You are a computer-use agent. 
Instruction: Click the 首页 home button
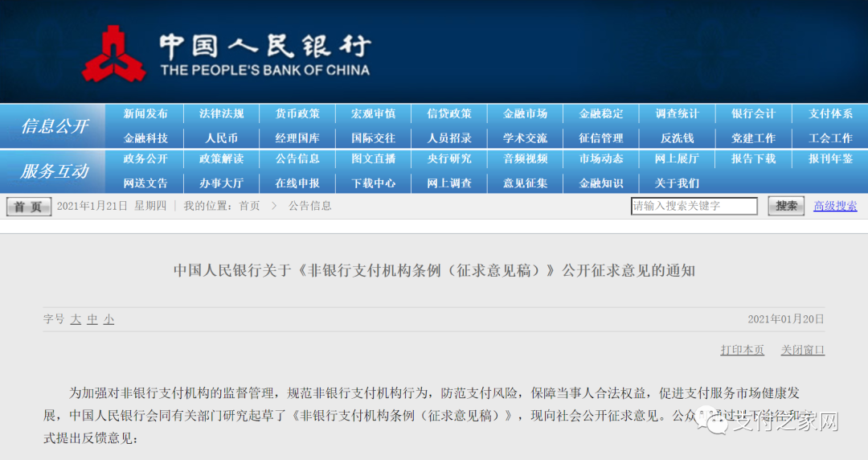[29, 207]
